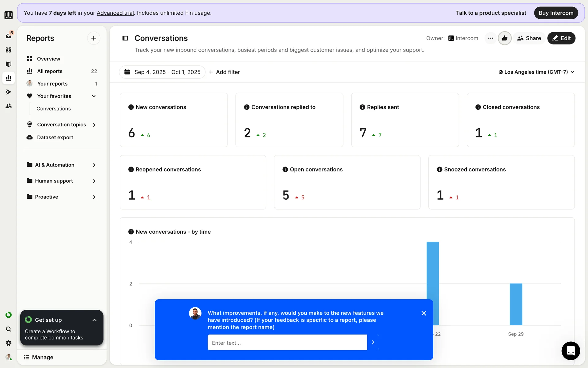Click the Buy Intercom button

556,13
